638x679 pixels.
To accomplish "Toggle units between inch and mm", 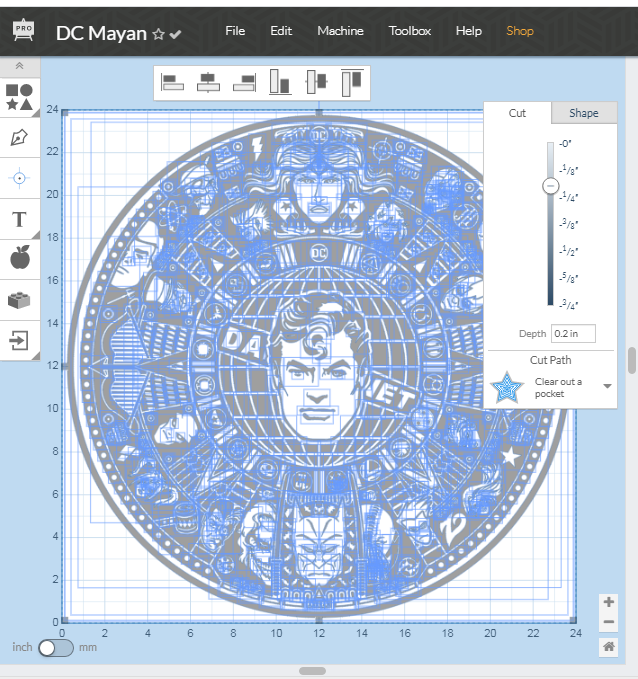I will [55, 648].
